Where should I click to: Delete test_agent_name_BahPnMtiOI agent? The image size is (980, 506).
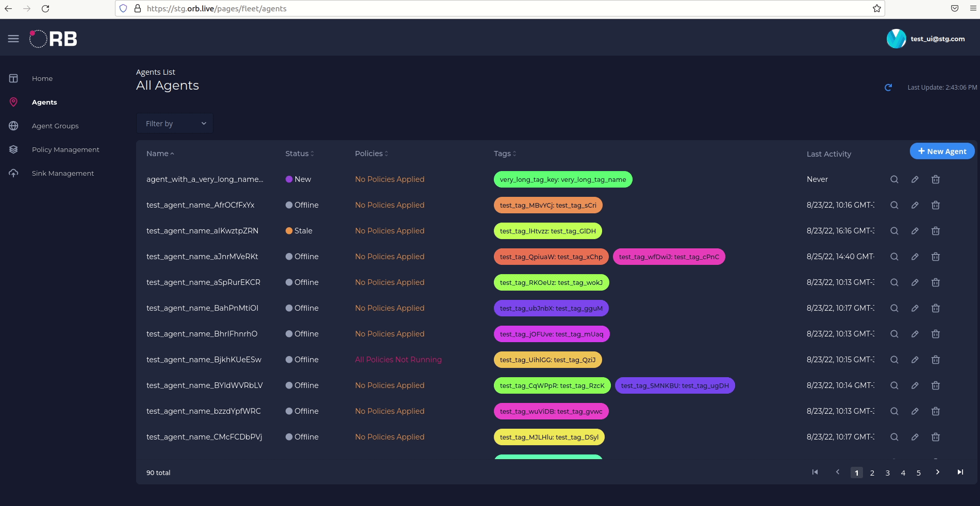[936, 308]
